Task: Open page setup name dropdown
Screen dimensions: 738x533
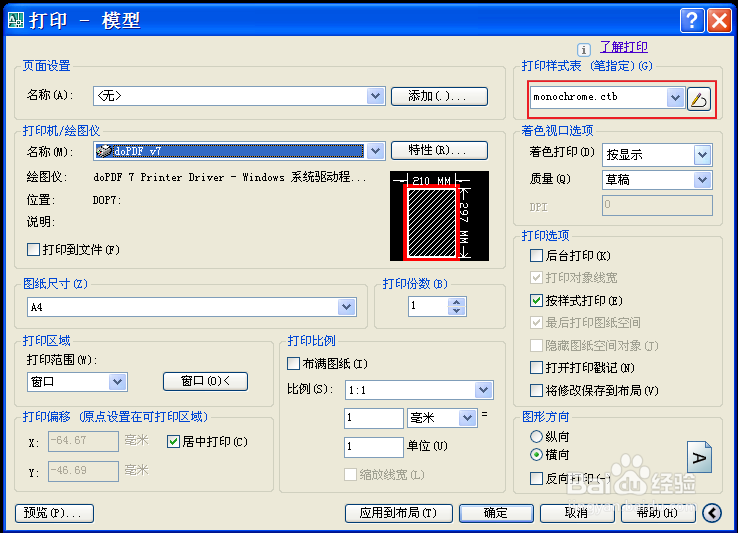Action: click(375, 96)
